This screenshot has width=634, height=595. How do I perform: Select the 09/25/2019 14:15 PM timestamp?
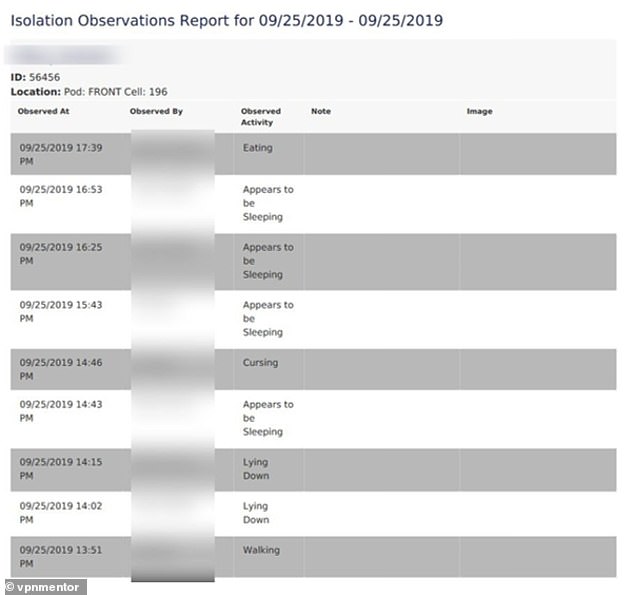tap(61, 469)
